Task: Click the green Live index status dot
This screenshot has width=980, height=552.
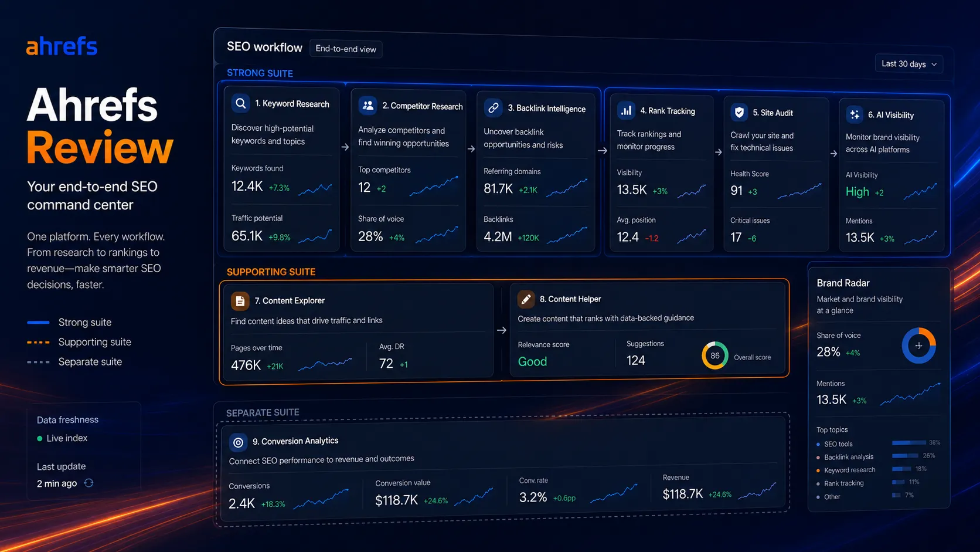Action: [x=40, y=438]
